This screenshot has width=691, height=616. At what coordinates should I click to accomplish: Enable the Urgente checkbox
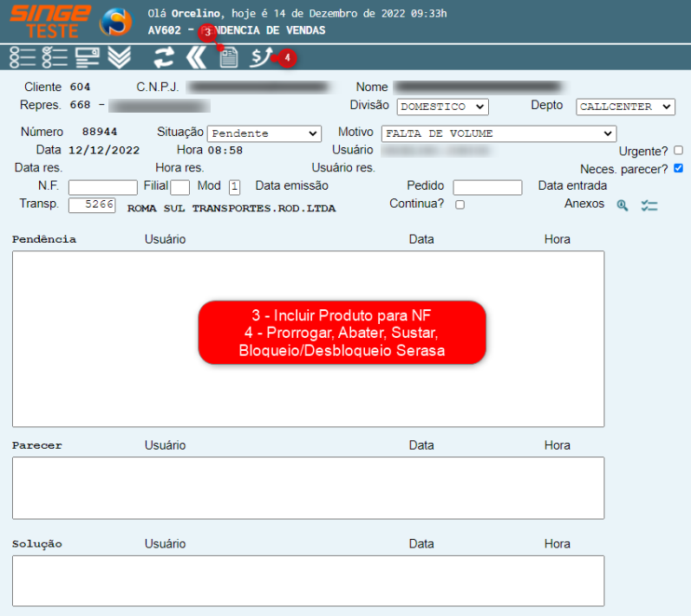[x=678, y=150]
